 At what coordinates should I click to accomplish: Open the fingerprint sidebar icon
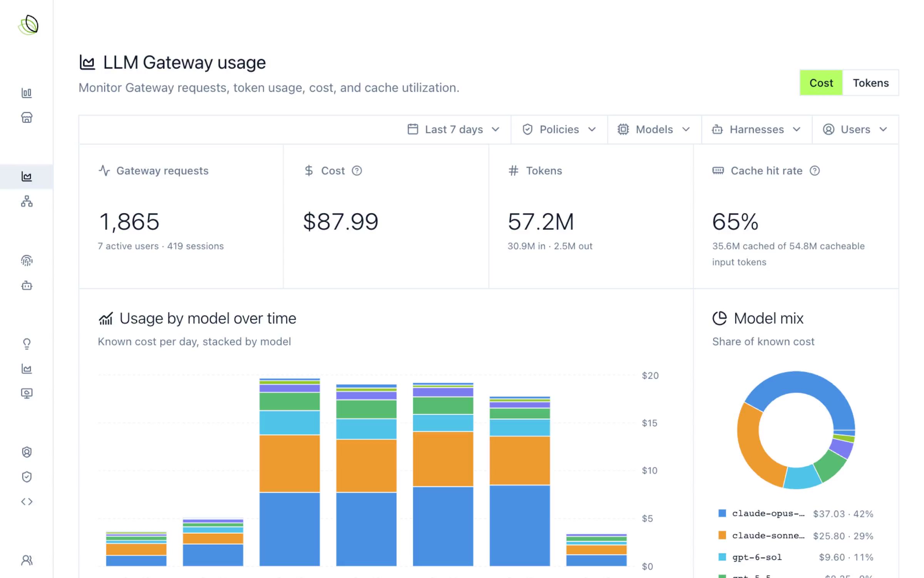pos(27,261)
